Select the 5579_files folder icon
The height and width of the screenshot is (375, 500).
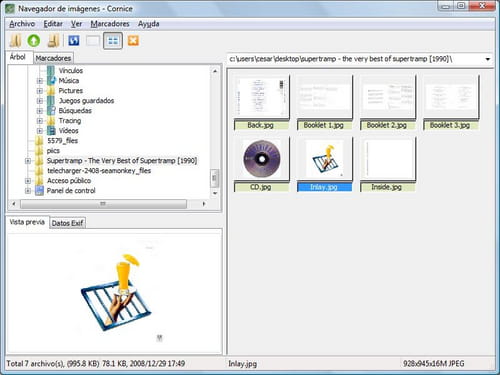point(39,140)
